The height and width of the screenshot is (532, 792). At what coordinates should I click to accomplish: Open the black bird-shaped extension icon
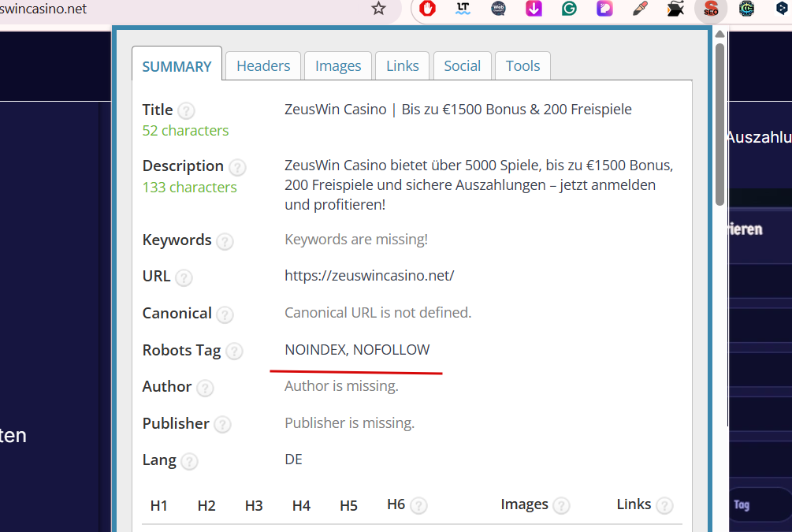675,9
